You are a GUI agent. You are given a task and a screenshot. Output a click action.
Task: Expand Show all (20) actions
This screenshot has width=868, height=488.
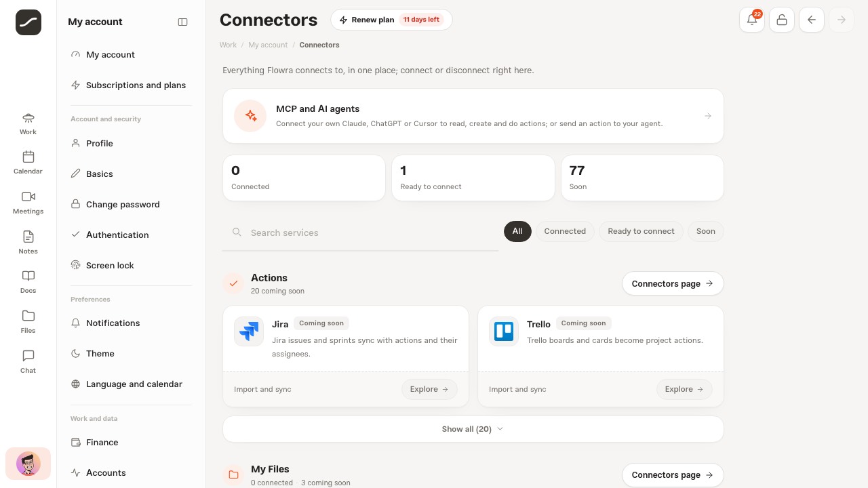[x=473, y=429]
